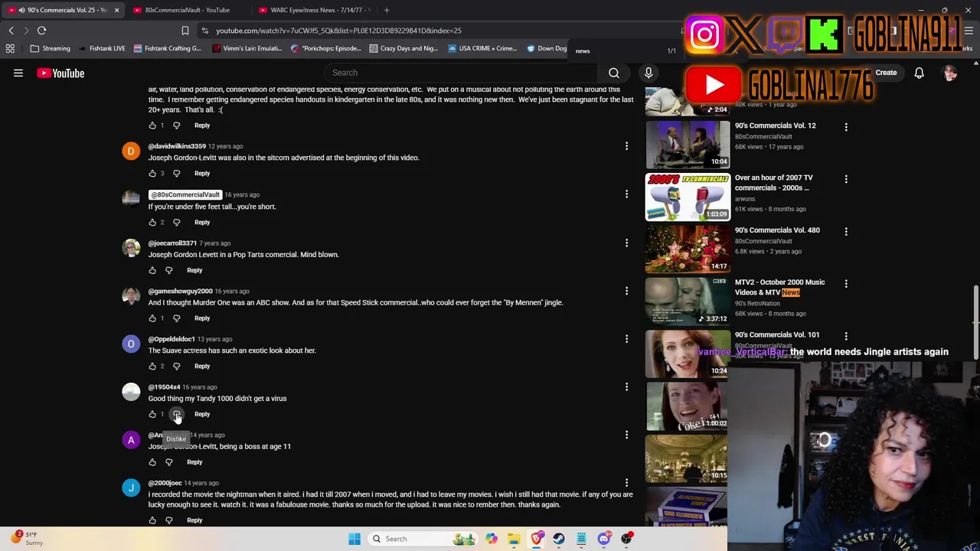
Task: Open the MTV2 October 2000 video thumbnail
Action: 688,301
